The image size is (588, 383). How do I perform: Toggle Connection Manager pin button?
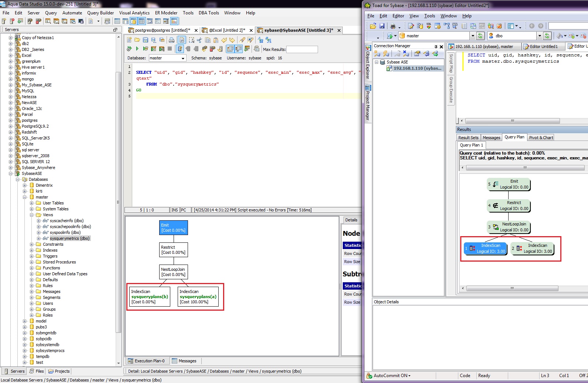click(x=436, y=46)
